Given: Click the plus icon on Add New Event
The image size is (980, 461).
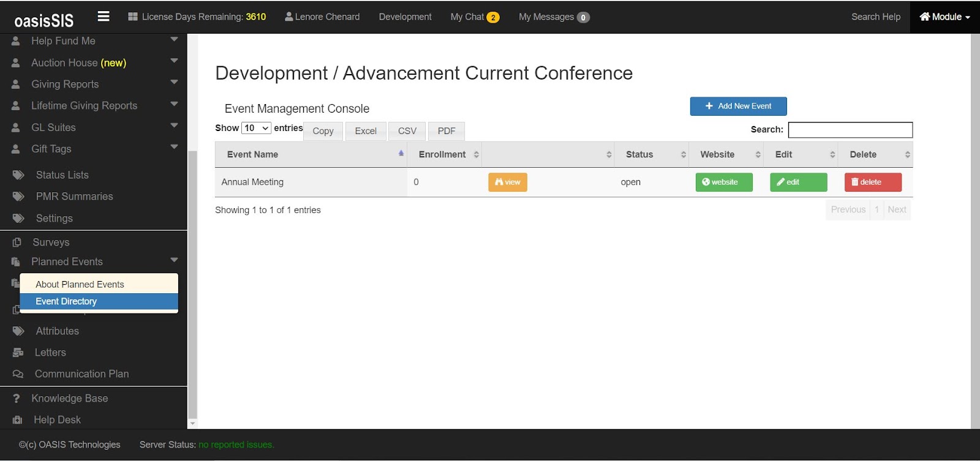Looking at the screenshot, I should 709,106.
